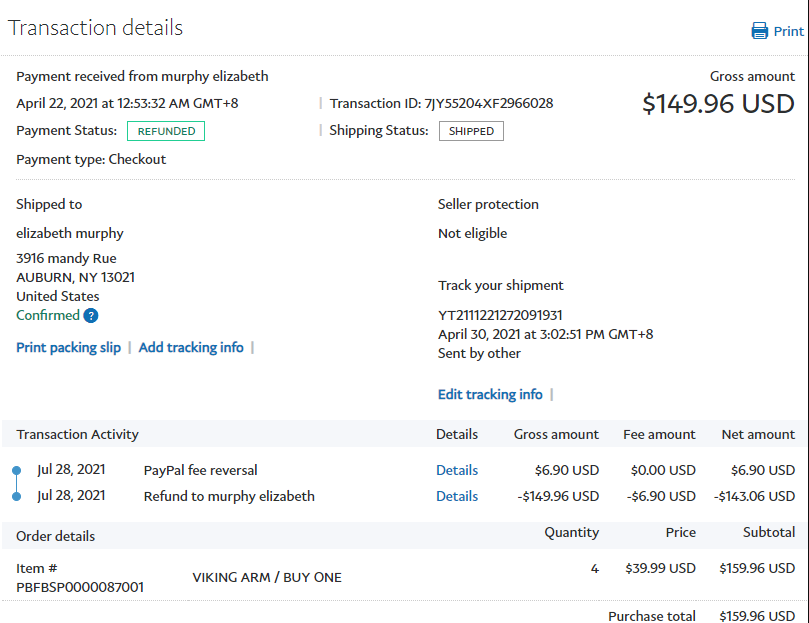Click the Purchase total $159.96 USD value

point(757,616)
